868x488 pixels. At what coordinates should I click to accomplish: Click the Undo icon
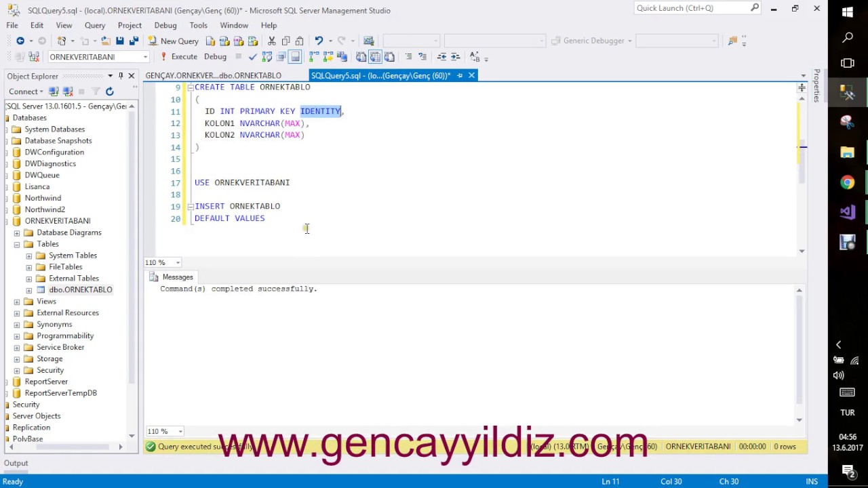point(319,41)
